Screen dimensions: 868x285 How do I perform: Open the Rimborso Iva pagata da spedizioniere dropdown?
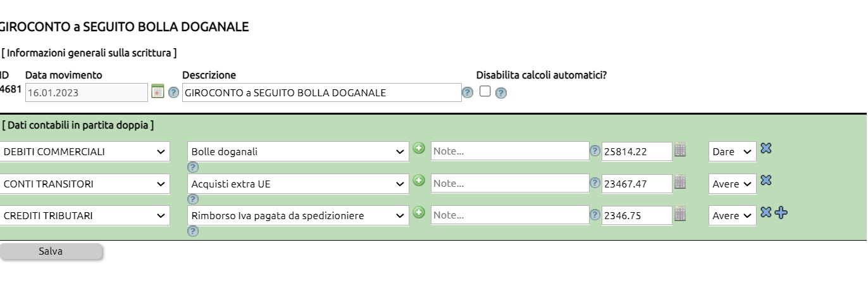pyautogui.click(x=298, y=216)
